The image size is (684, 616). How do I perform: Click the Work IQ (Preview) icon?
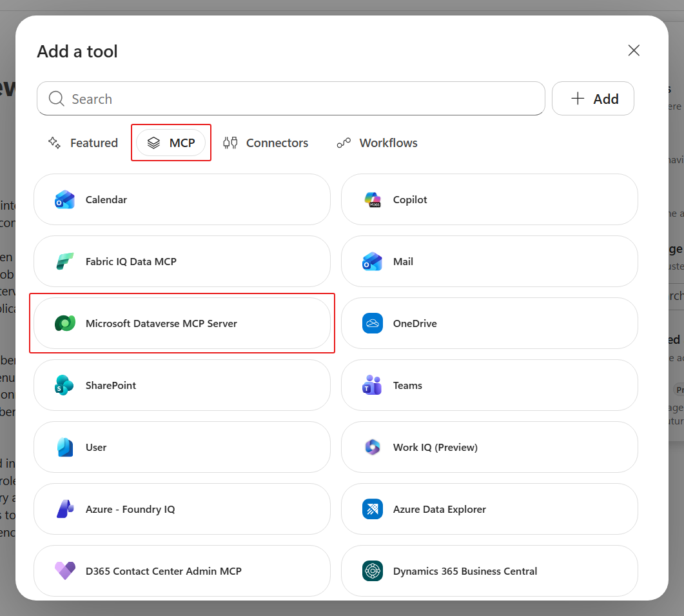coord(373,447)
